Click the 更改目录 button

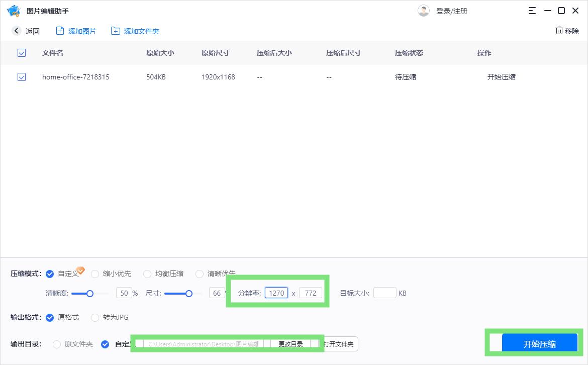290,344
